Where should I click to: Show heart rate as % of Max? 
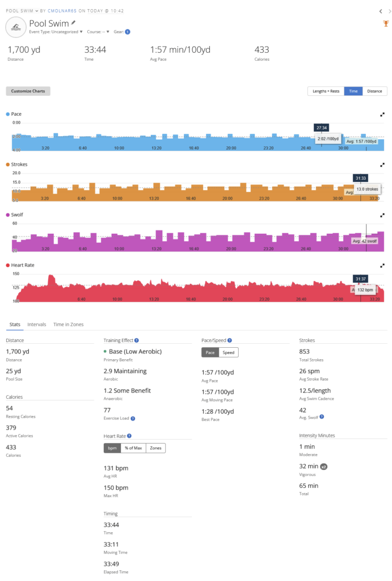pos(133,448)
